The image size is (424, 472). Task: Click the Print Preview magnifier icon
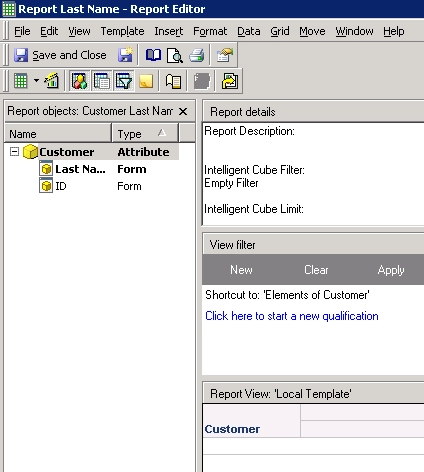pos(175,55)
